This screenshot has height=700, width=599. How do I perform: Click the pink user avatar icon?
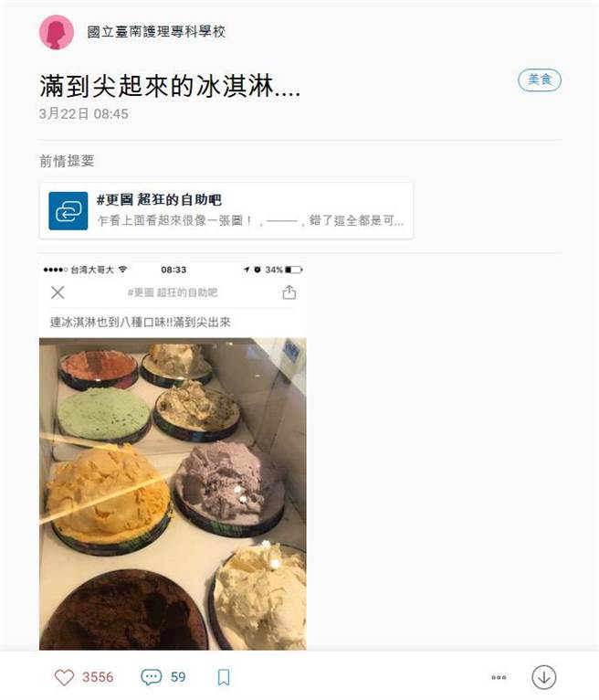(57, 32)
